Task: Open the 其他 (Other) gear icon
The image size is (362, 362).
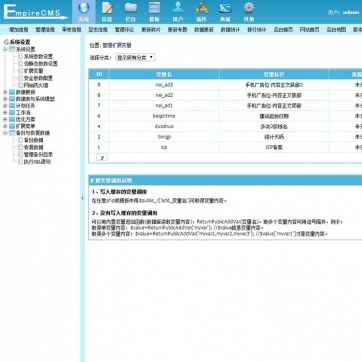Action: [x=249, y=8]
